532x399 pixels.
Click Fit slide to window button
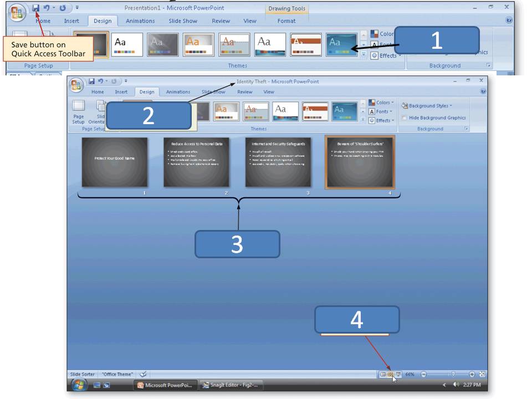[x=482, y=374]
